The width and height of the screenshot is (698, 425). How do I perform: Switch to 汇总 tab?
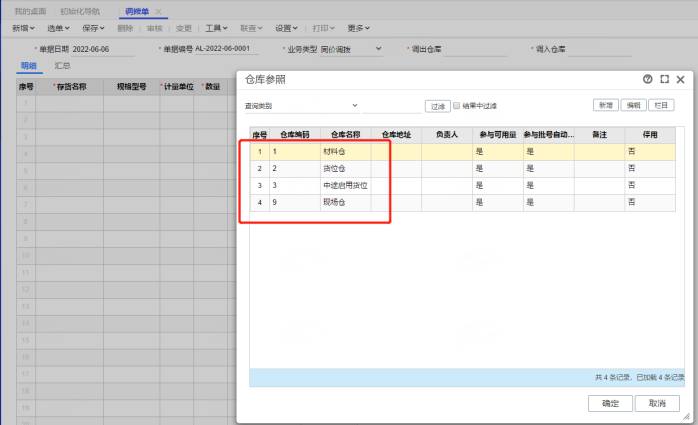tap(62, 66)
